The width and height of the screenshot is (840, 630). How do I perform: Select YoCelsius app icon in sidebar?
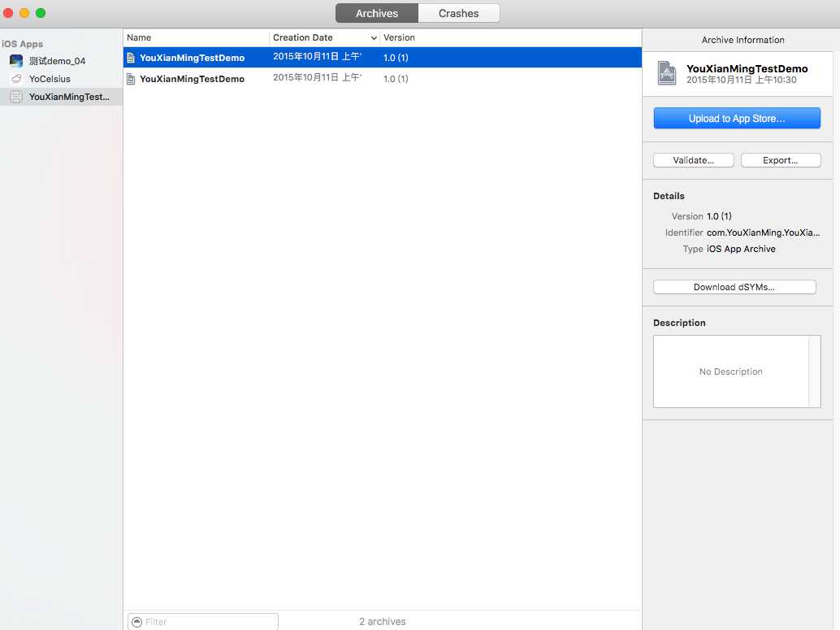(x=16, y=79)
